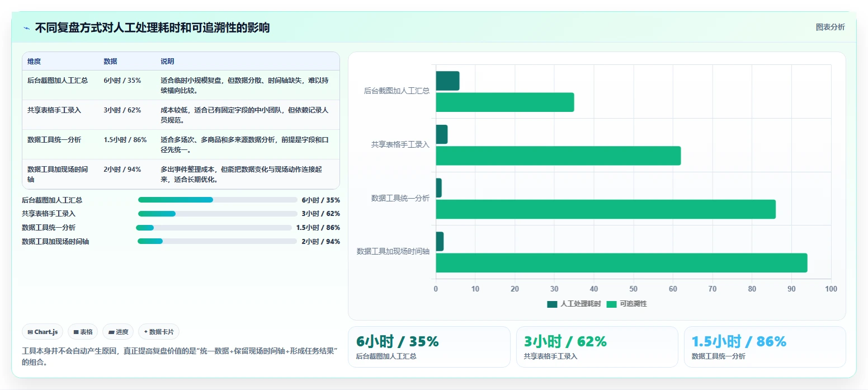Click table cell 数据工具统一分析
Image resolution: width=868 pixels, height=390 pixels.
tap(54, 140)
